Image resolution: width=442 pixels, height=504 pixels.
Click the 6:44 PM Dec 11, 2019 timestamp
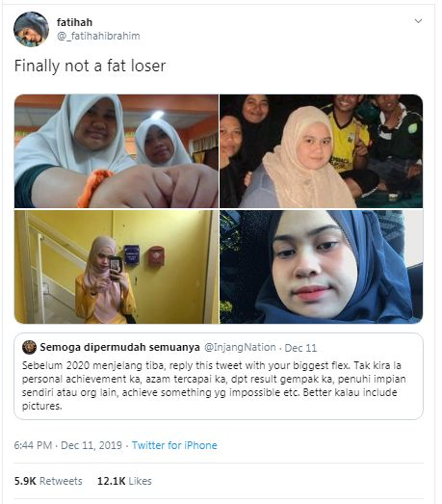[x=67, y=445]
